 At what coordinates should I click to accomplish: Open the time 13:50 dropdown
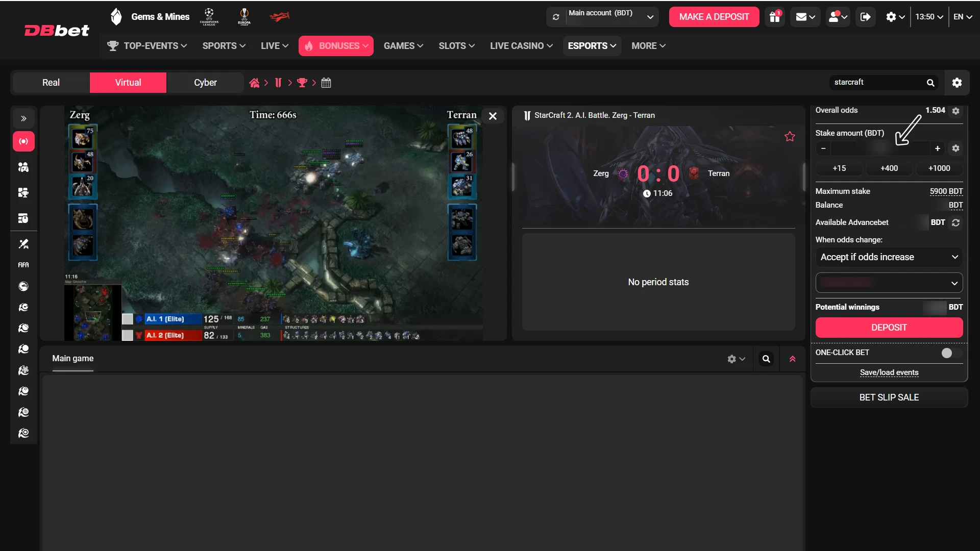tap(929, 17)
